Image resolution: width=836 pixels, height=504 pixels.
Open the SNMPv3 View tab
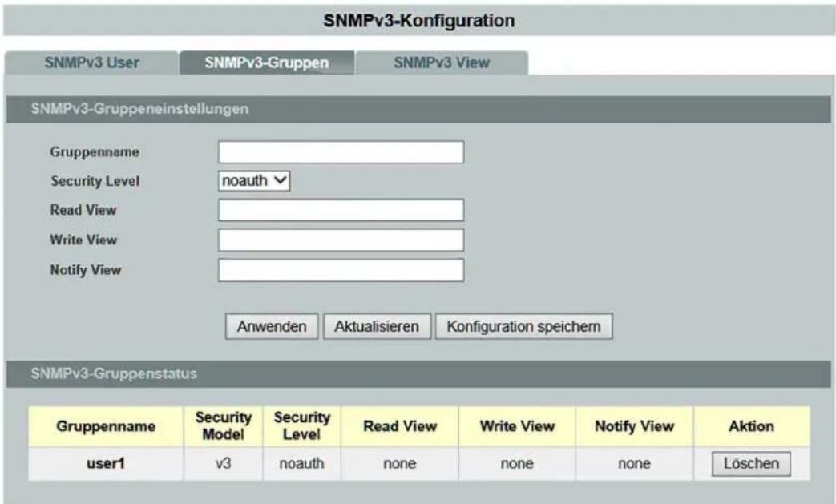(x=442, y=62)
